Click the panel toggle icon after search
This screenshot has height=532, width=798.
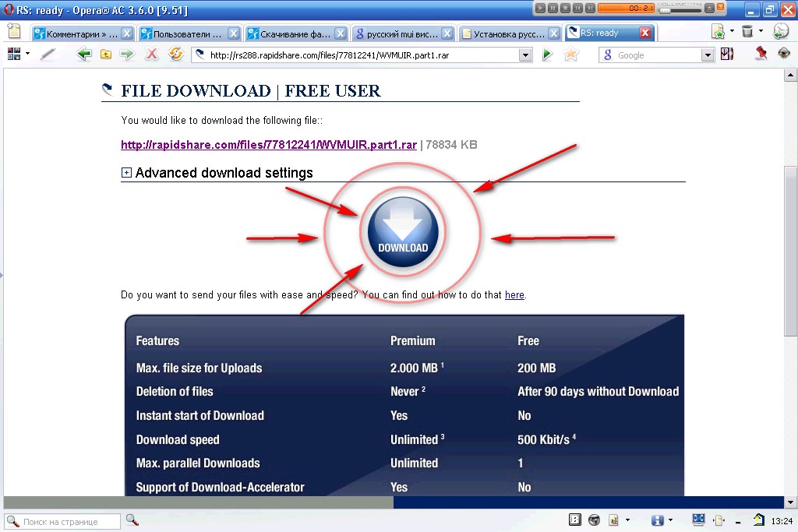click(x=727, y=54)
